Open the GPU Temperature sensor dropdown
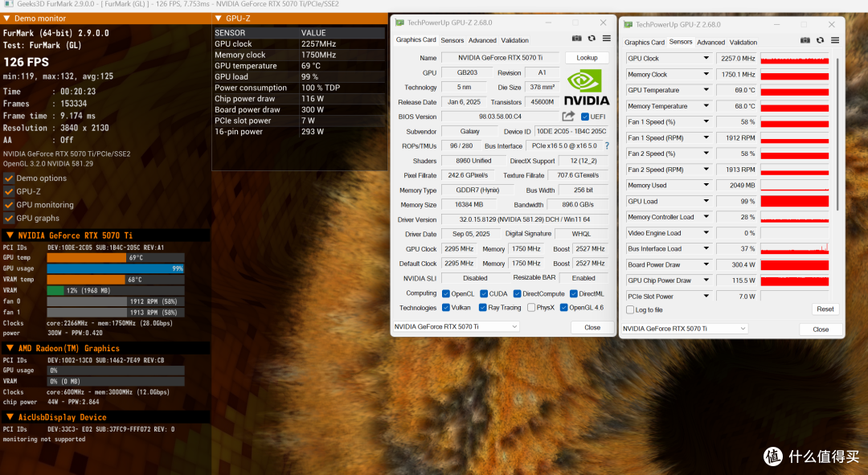 point(706,90)
